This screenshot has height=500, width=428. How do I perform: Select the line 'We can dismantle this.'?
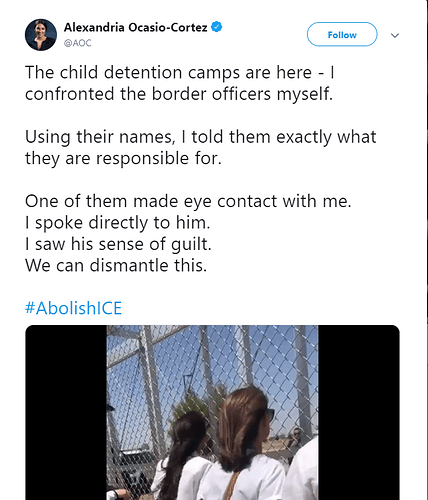pos(116,266)
